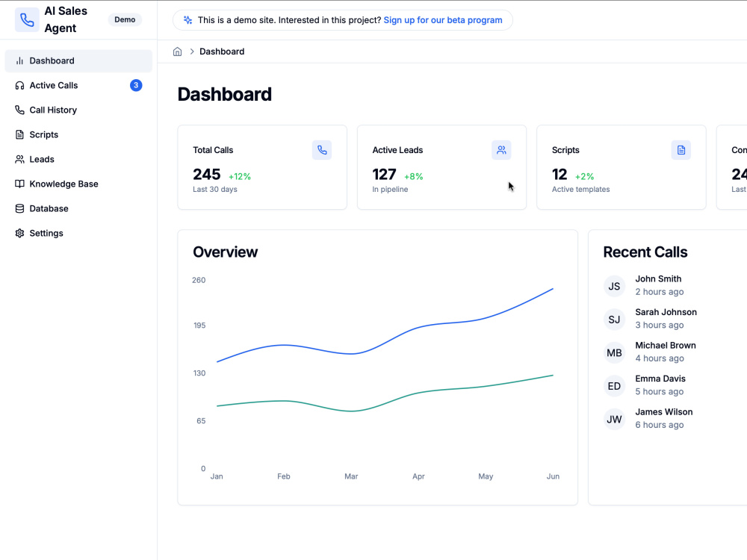Open Michael Brown recent call
The width and height of the screenshot is (747, 560).
(675, 352)
